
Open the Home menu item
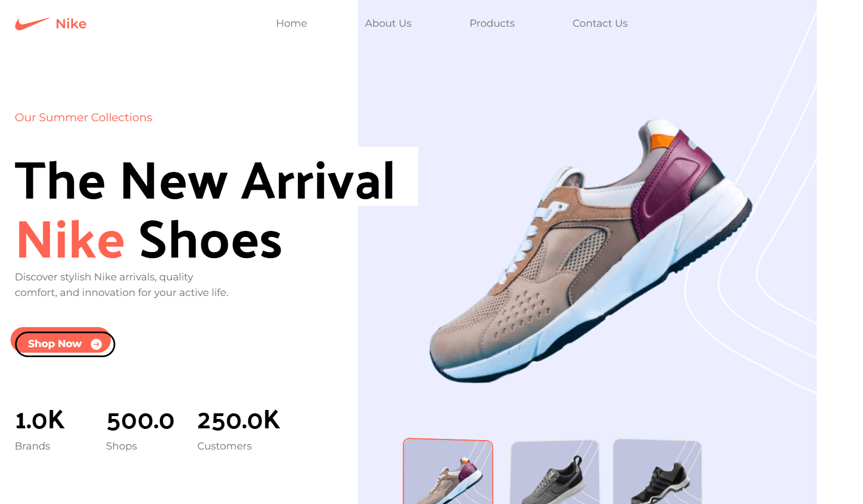[291, 23]
